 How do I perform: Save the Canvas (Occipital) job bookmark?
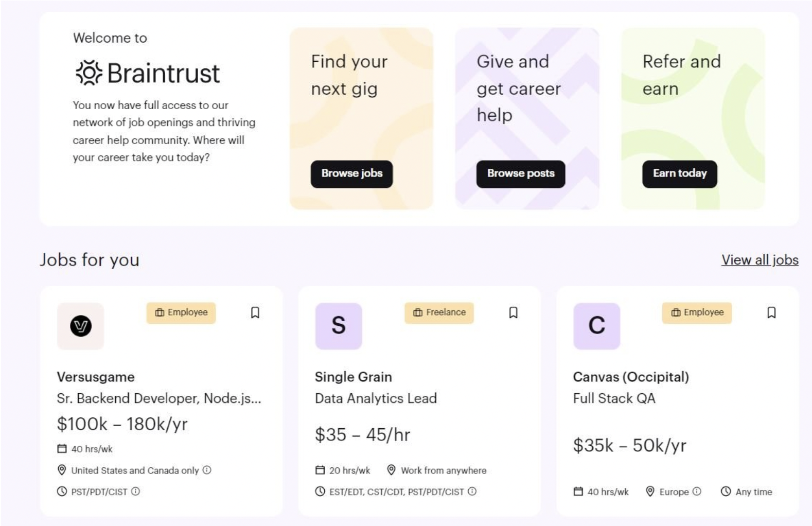771,313
